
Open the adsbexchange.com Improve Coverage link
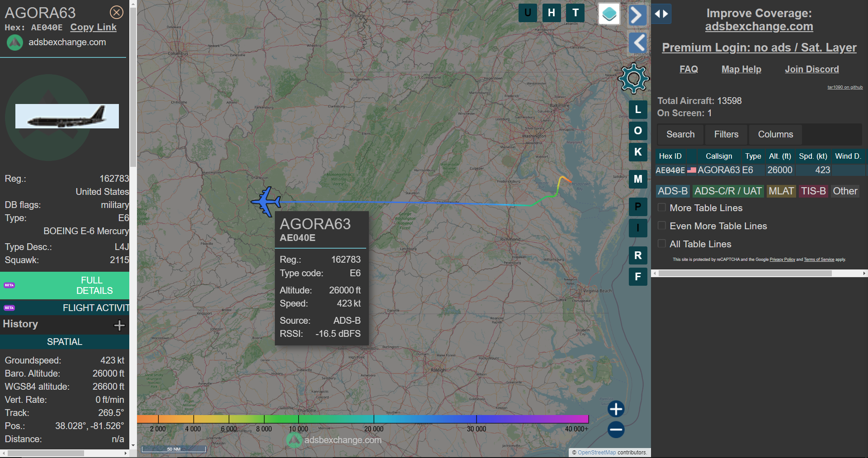tap(759, 27)
